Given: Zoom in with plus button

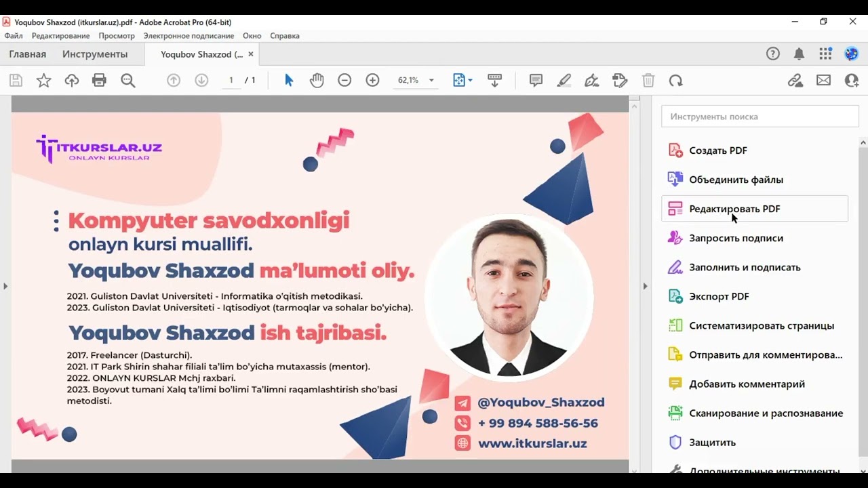Looking at the screenshot, I should click(372, 80).
